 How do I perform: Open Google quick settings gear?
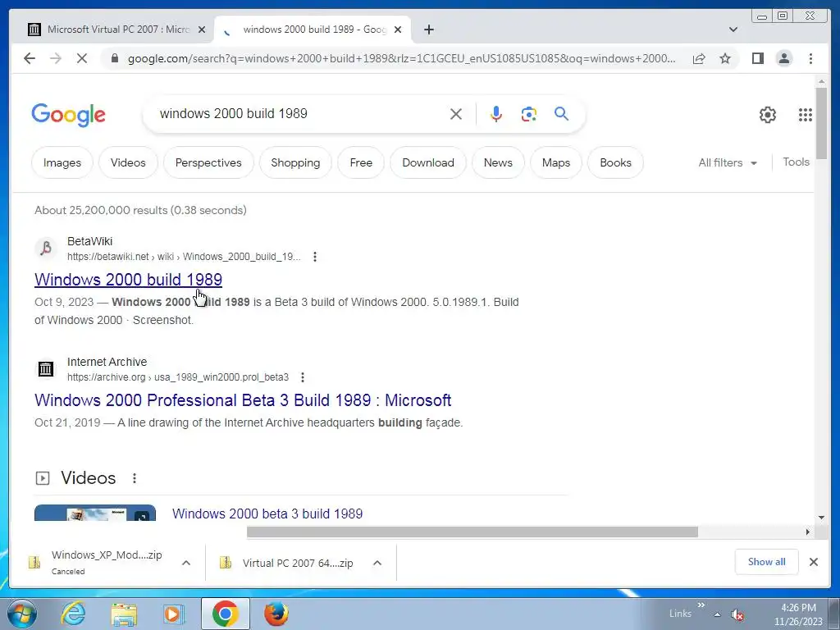768,115
